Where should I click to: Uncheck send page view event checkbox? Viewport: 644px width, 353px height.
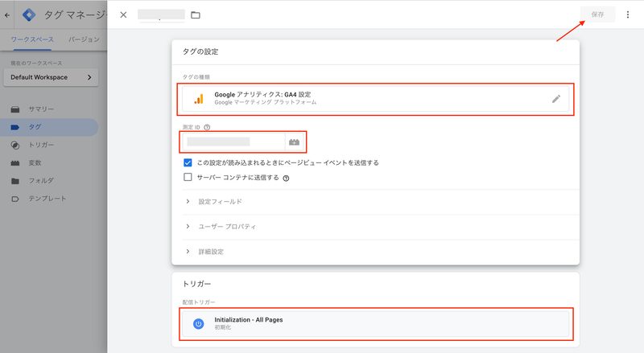(188, 162)
